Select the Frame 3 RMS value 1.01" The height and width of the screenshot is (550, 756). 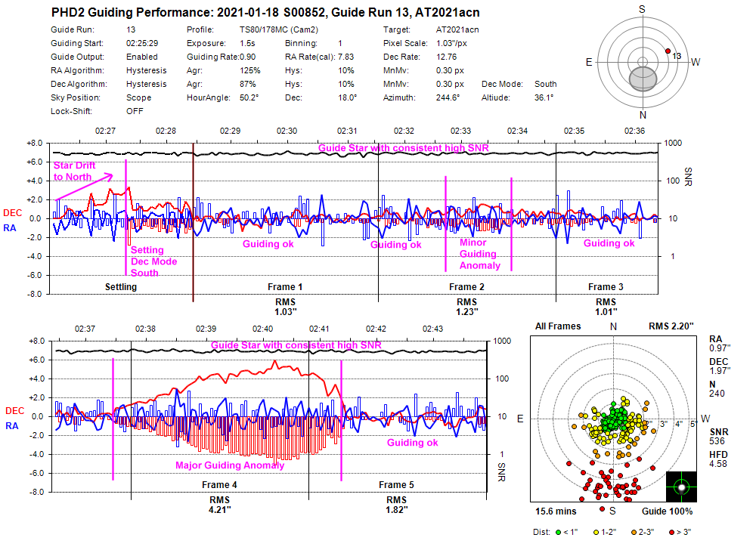tap(606, 311)
